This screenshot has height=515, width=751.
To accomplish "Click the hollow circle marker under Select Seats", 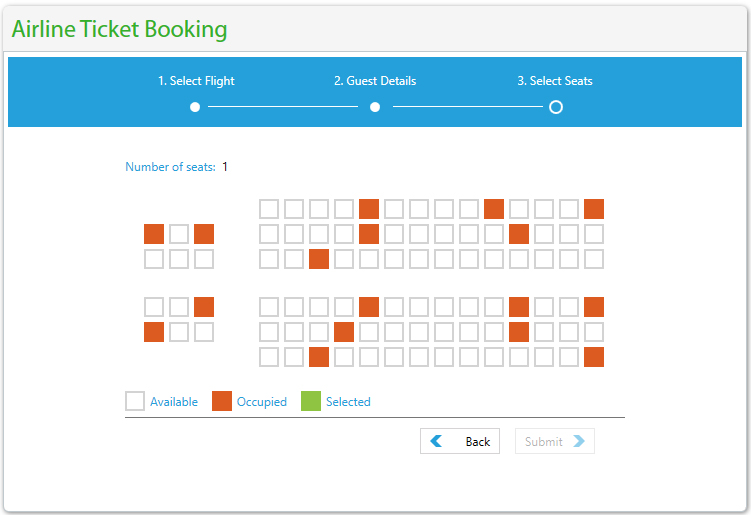I will (x=556, y=107).
